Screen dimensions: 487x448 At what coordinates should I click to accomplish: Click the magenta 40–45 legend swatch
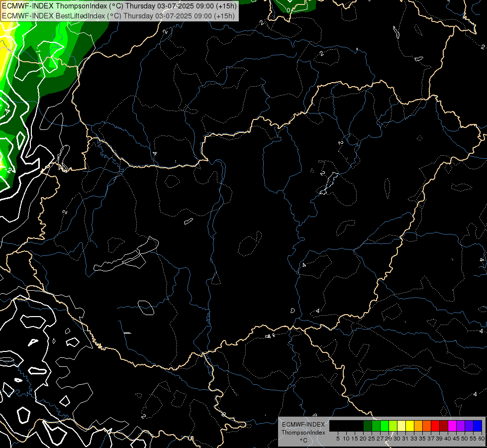[x=452, y=426]
